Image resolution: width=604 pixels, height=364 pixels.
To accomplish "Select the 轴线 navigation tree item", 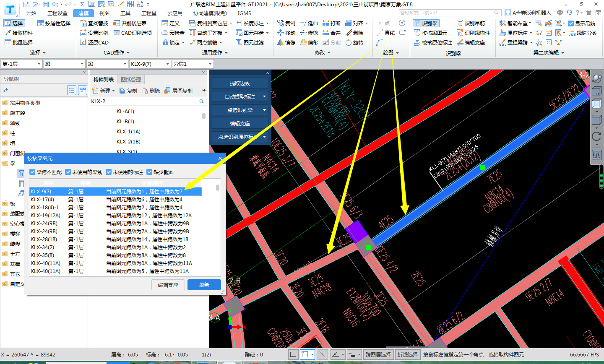I will tap(15, 123).
